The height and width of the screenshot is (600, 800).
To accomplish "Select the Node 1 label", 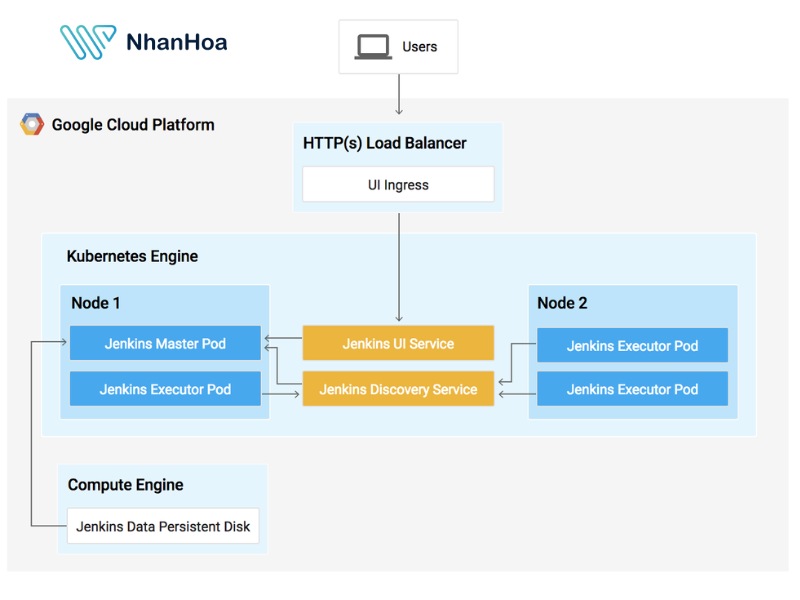I will [96, 303].
